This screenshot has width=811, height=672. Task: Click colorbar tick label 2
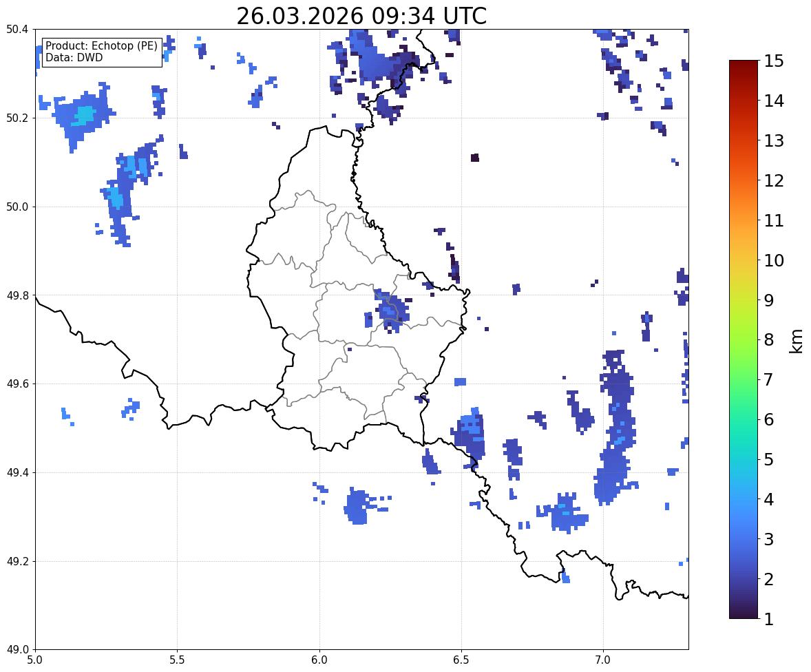[769, 579]
